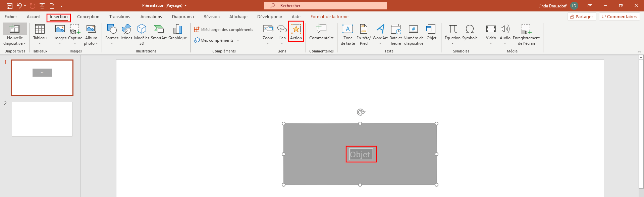Customize the quick access toolbar dropdown

coord(61,6)
